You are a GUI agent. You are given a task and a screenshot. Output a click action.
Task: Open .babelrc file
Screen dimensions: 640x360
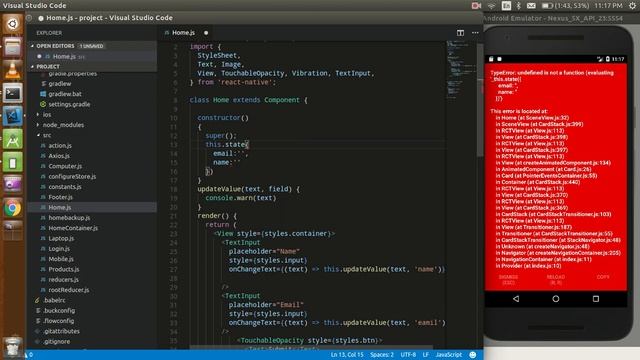(54, 300)
